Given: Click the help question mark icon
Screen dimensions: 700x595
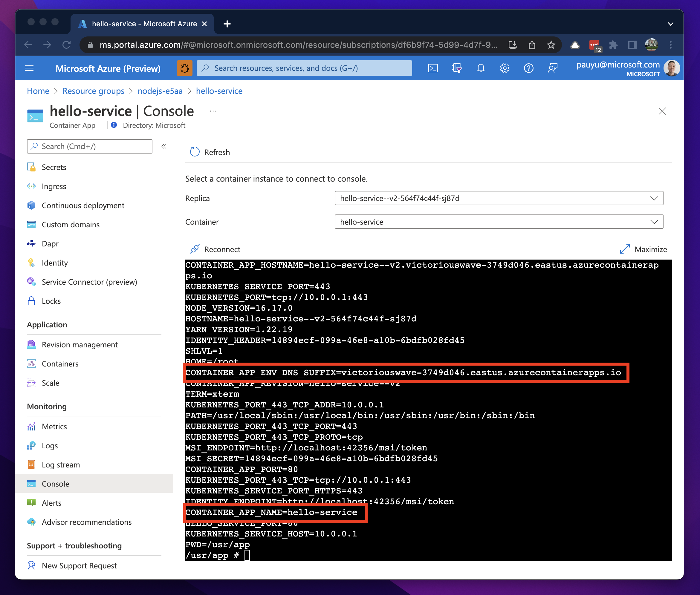Looking at the screenshot, I should click(528, 68).
